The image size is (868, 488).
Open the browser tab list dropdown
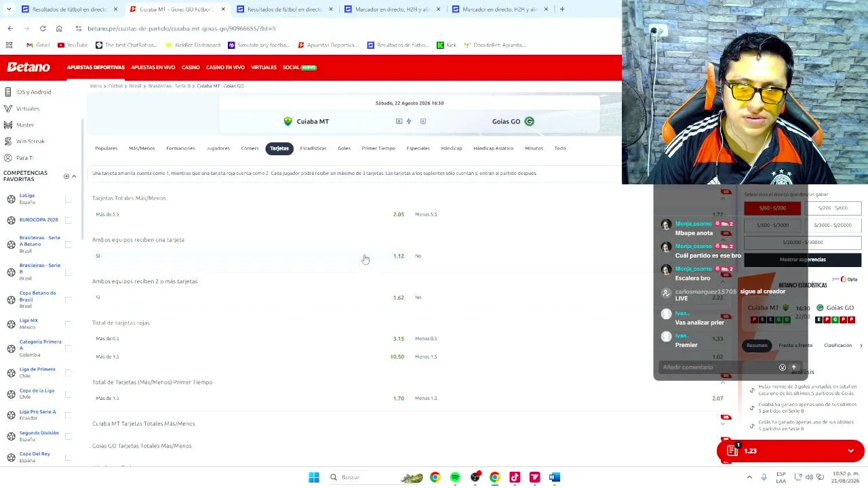[x=8, y=9]
